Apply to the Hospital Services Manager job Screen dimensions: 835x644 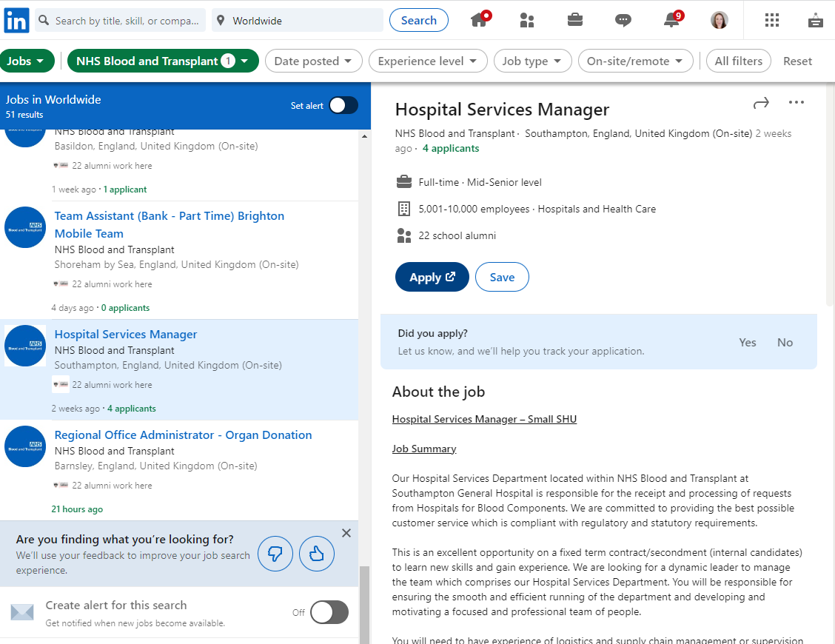(432, 277)
